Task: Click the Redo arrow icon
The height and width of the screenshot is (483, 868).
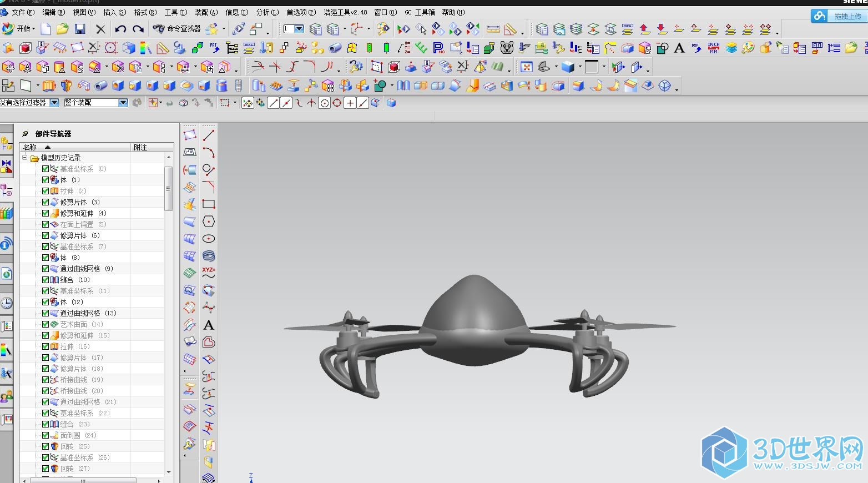Action: tap(138, 29)
